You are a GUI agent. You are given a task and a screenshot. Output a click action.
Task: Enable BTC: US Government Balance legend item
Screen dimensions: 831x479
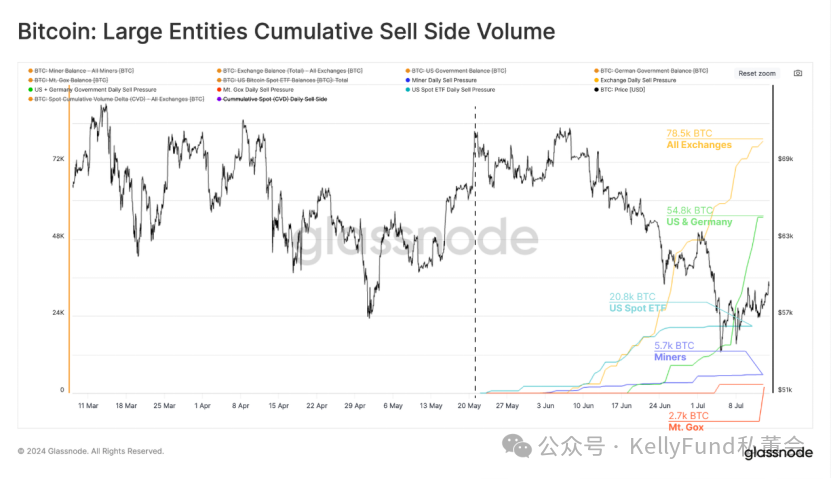pos(456,70)
